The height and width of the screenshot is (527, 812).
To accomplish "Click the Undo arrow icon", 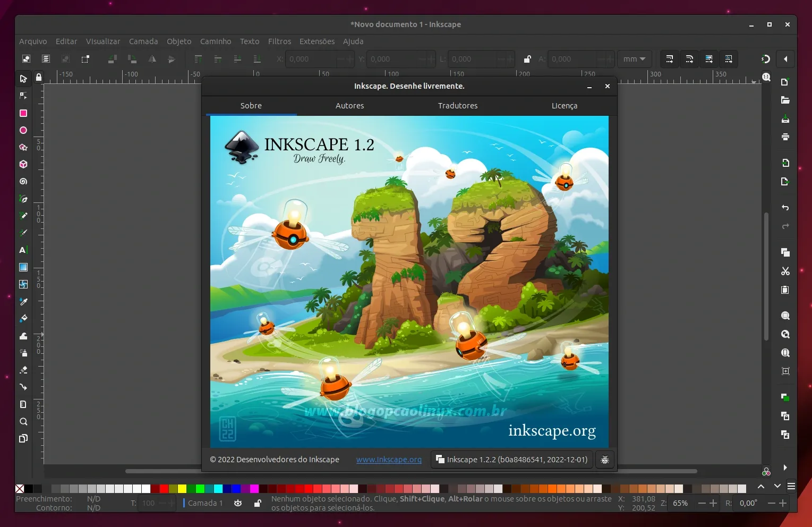I will 785,208.
